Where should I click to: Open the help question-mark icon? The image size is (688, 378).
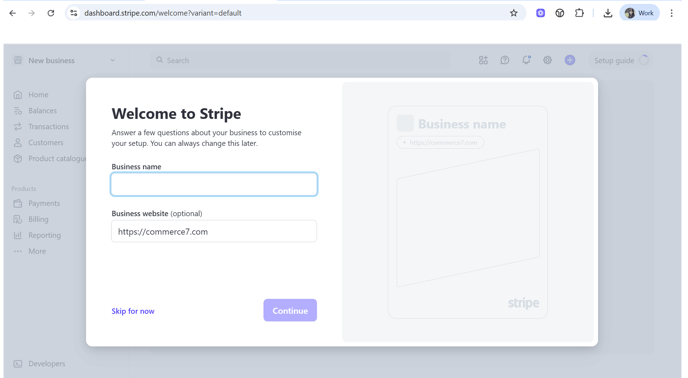pyautogui.click(x=505, y=60)
